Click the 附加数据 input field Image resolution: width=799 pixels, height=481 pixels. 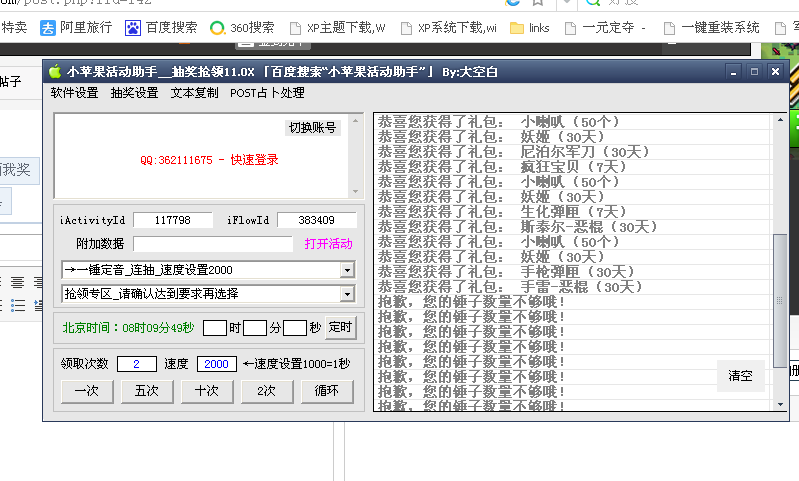click(213, 244)
